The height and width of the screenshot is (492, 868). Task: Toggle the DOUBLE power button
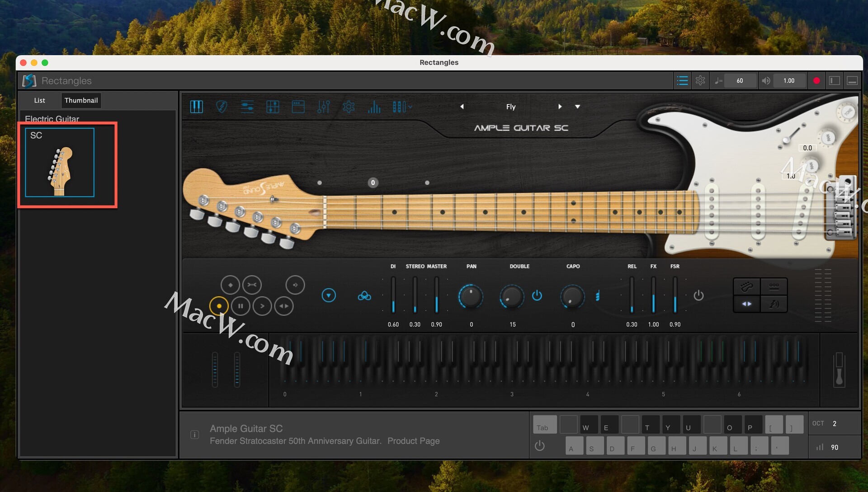pos(537,295)
